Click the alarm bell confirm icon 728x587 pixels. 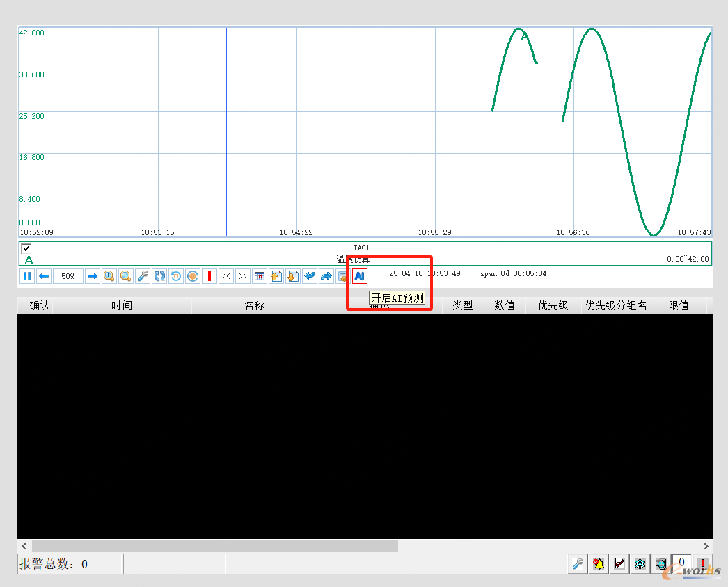pyautogui.click(x=599, y=564)
